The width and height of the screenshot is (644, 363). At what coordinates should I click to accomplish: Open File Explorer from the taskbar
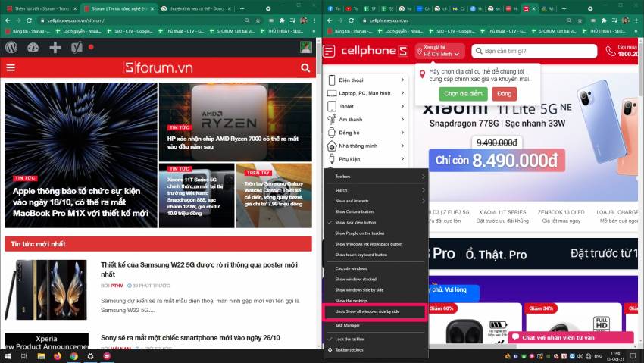point(41,356)
